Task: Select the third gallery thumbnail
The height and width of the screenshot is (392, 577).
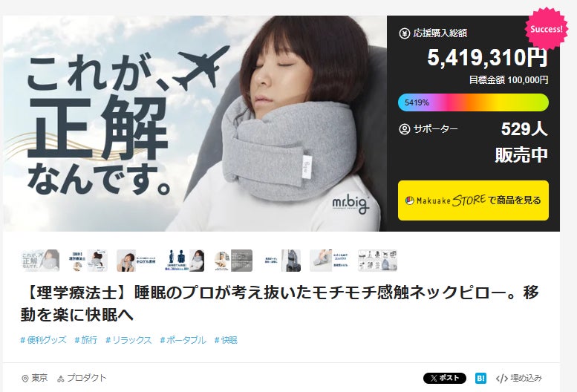Action: (137, 261)
